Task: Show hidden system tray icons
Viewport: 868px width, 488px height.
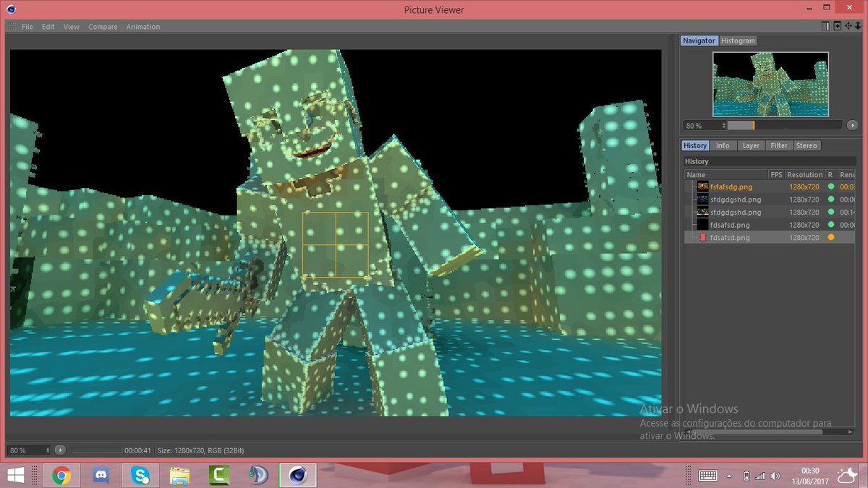Action: pos(729,476)
